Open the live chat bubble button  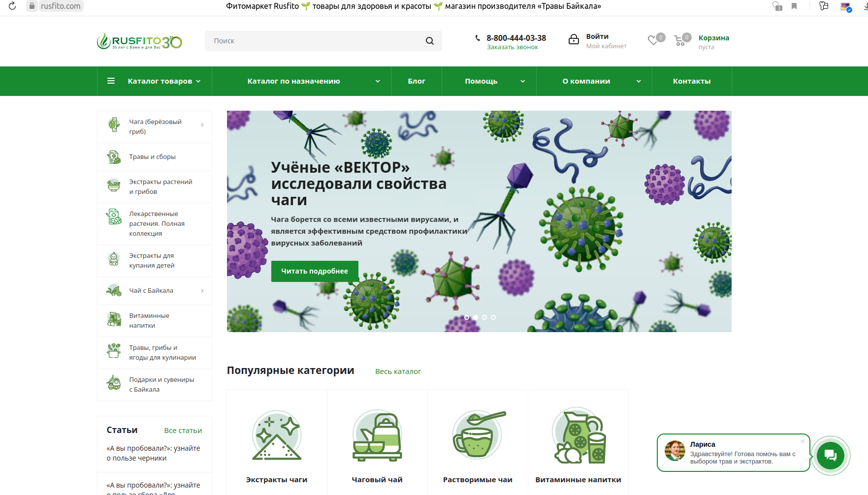831,455
